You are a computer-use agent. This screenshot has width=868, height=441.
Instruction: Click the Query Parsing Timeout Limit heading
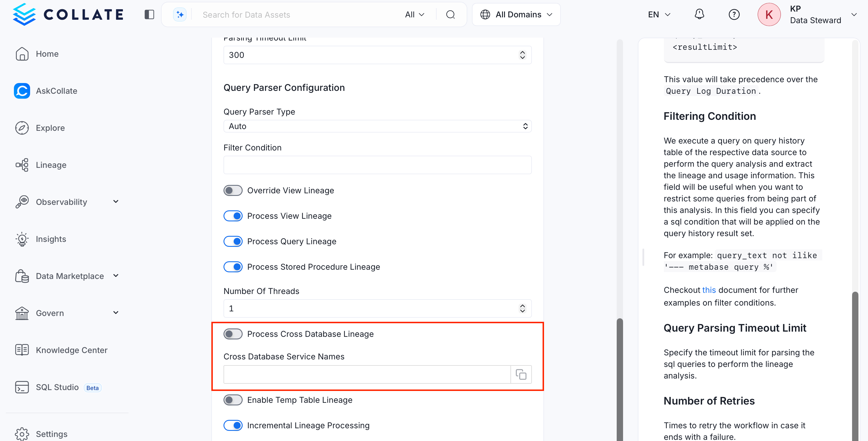[x=735, y=328]
